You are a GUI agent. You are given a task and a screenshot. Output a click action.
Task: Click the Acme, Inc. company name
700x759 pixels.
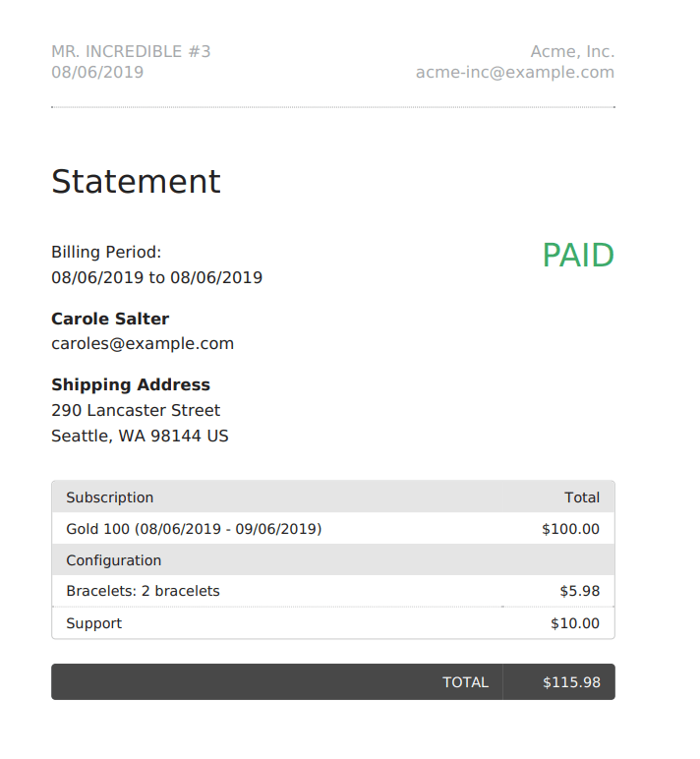coord(572,51)
